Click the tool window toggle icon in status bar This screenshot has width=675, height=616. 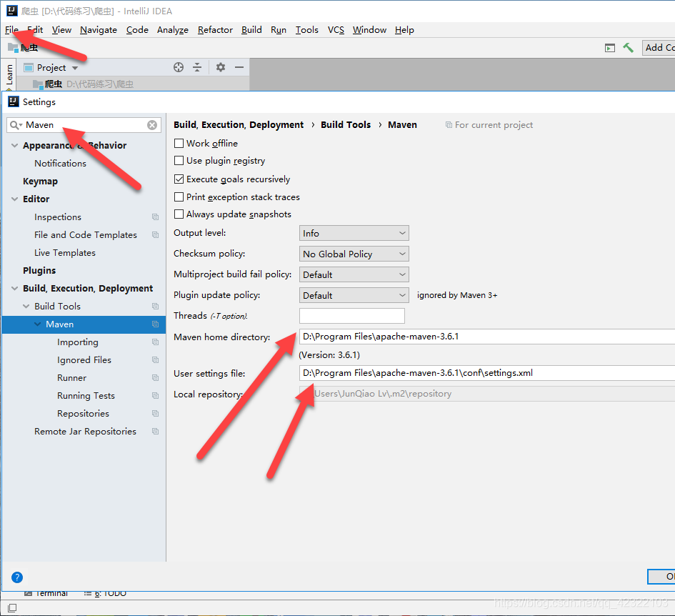(x=12, y=608)
